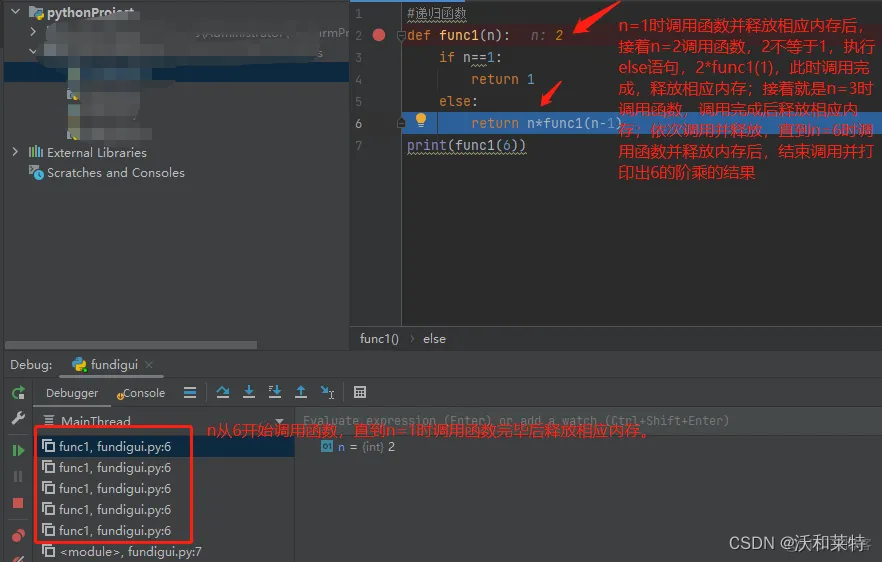Click the #递归函数 comment on line 1
The width and height of the screenshot is (882, 562).
(436, 13)
